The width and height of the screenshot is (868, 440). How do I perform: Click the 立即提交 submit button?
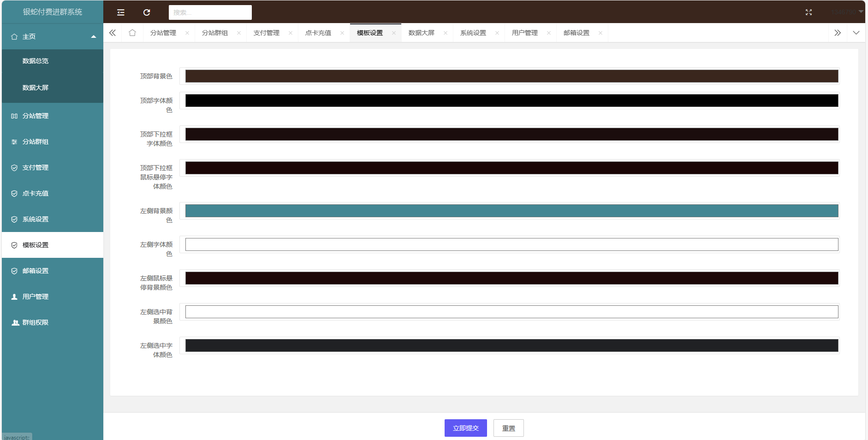coord(465,428)
